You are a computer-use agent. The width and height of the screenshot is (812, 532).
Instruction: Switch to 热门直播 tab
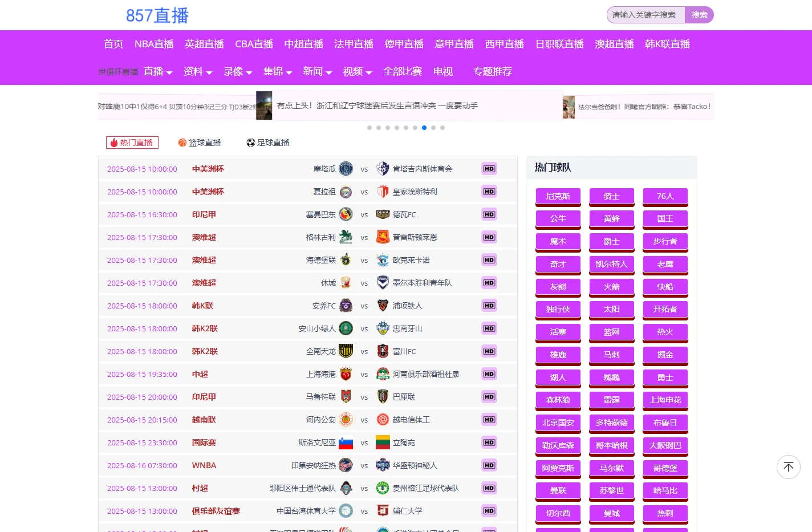click(x=132, y=143)
